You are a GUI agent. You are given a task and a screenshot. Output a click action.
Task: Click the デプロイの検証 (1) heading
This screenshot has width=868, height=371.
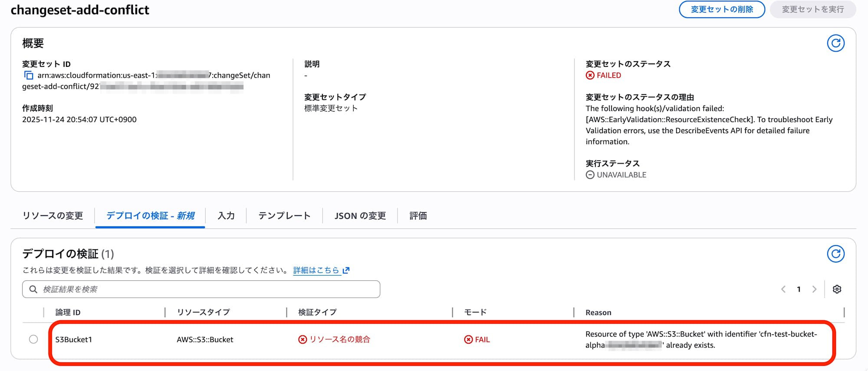[68, 254]
